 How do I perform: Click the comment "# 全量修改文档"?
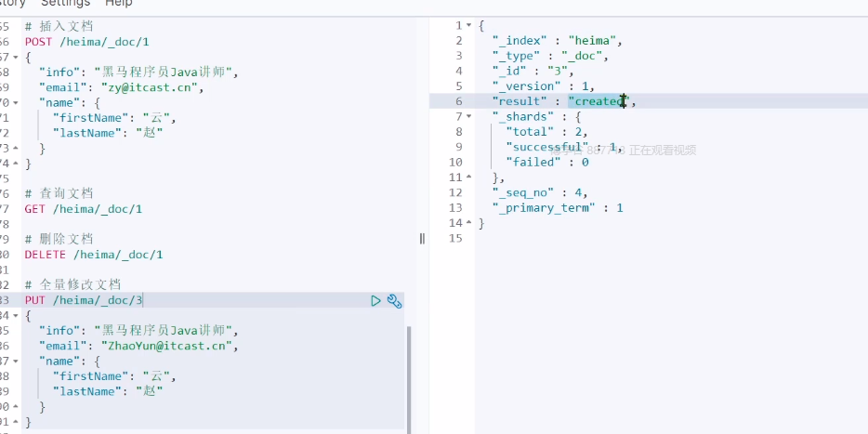click(72, 285)
